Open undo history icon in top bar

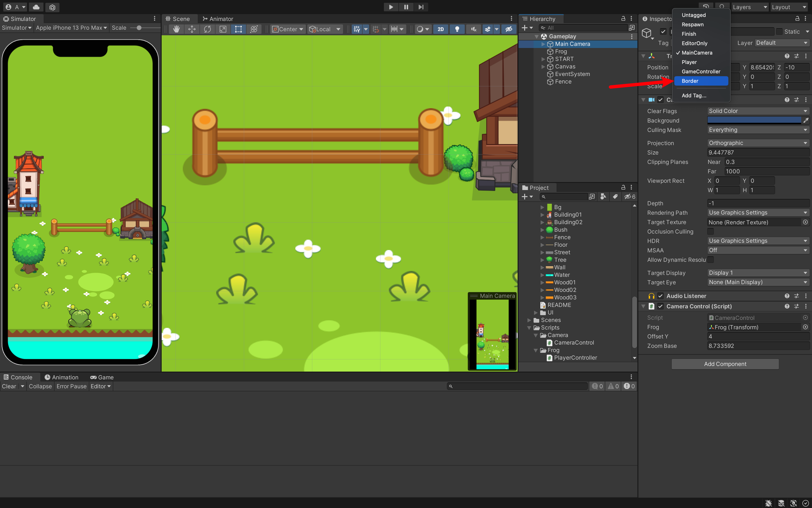pyautogui.click(x=706, y=6)
